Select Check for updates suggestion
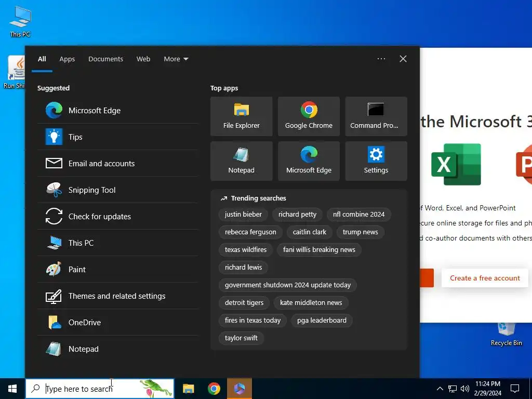This screenshot has width=532, height=399. pos(117,217)
